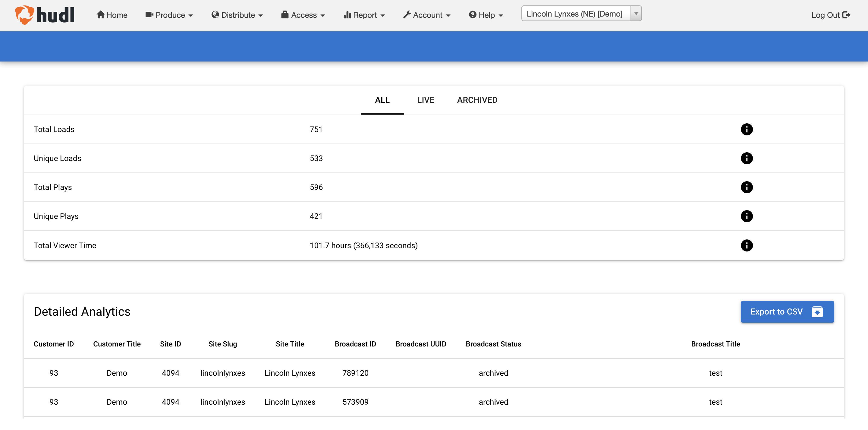The height and width of the screenshot is (430, 868).
Task: Open the Distribute menu
Action: (x=237, y=15)
